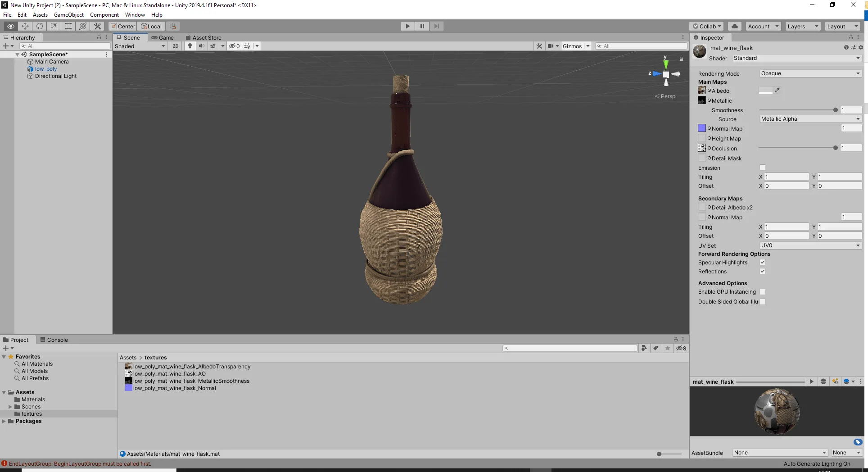Open the Rendering Mode dropdown

(810, 73)
